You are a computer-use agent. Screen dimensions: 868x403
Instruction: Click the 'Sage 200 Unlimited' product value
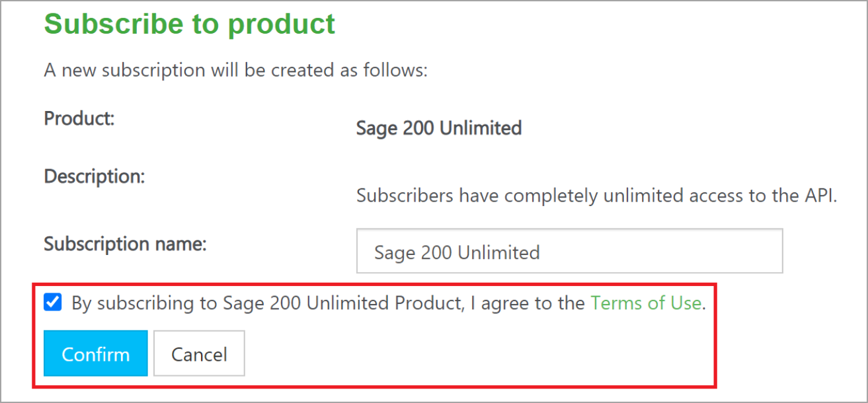click(x=438, y=128)
